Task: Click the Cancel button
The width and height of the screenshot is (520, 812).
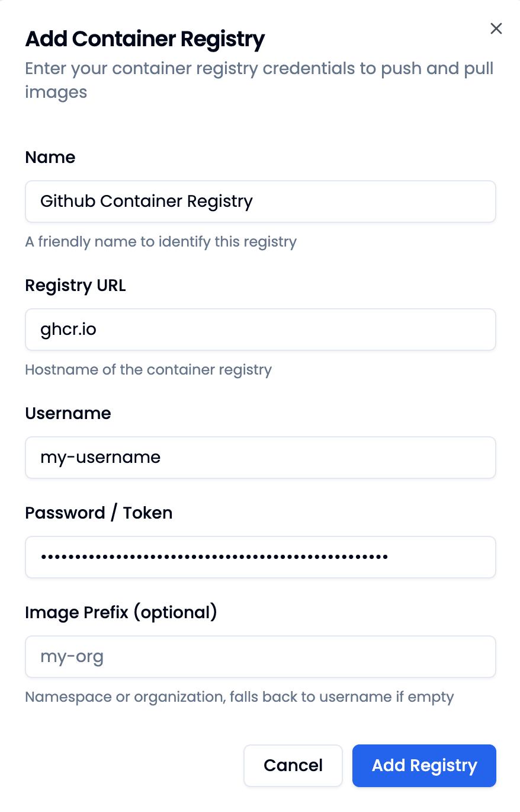Action: (293, 765)
